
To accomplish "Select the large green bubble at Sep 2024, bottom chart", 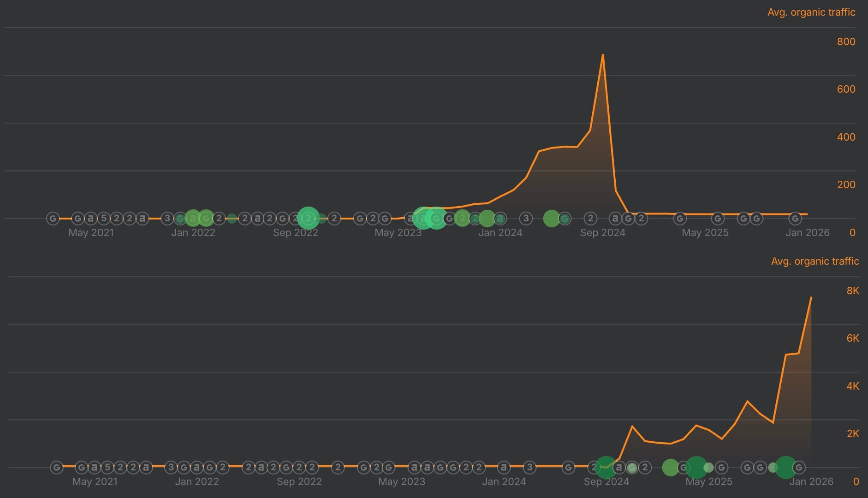I will 606,467.
